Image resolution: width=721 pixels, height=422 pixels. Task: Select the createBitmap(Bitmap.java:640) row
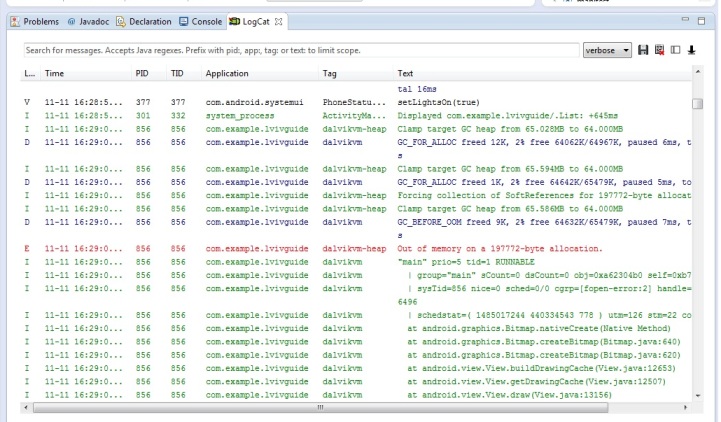[x=356, y=342]
